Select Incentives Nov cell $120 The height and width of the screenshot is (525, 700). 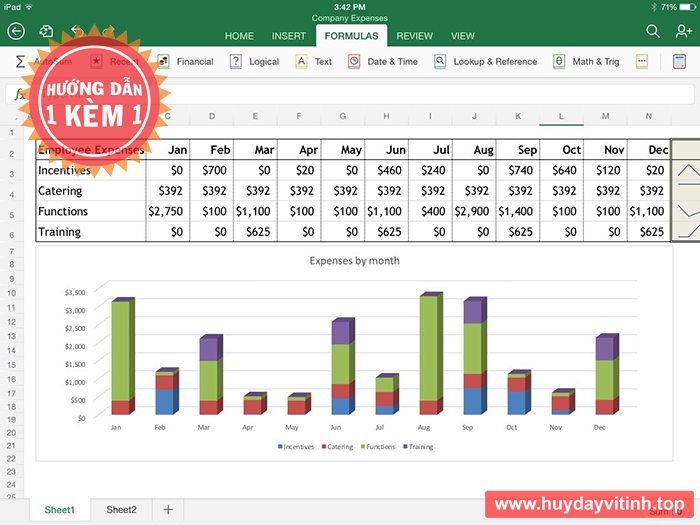pyautogui.click(x=605, y=170)
